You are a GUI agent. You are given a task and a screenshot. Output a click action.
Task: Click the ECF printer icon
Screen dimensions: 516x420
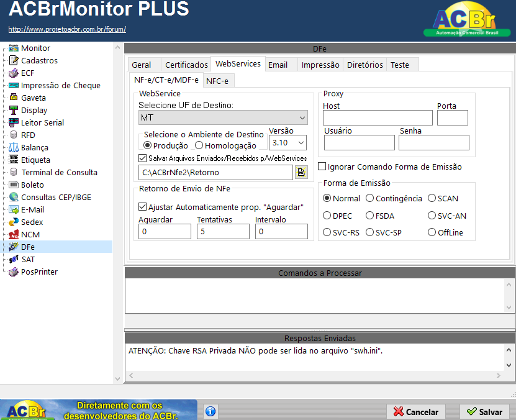[x=14, y=73]
